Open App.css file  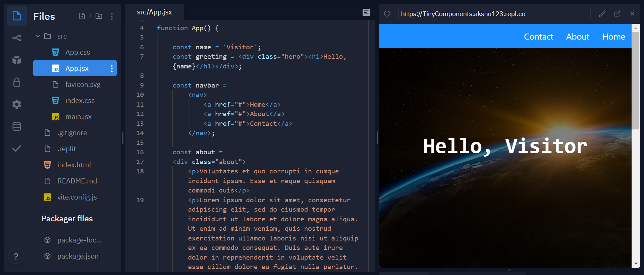pyautogui.click(x=75, y=52)
